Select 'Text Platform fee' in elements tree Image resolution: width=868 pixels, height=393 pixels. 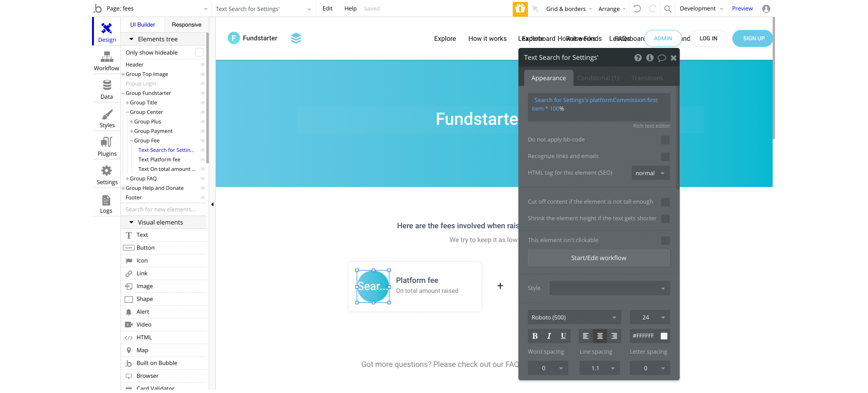pos(159,159)
